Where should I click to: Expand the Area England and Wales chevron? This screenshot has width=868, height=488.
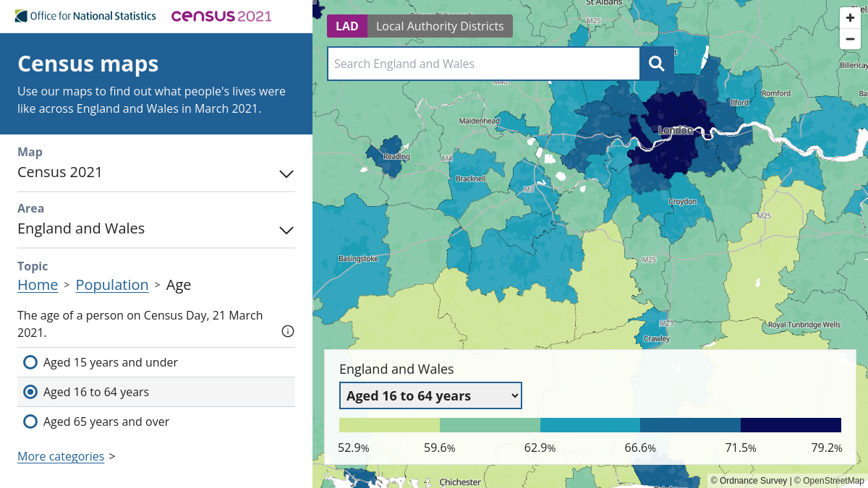pos(286,230)
